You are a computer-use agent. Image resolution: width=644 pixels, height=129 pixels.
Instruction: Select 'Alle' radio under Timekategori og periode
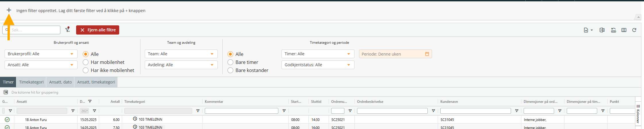[x=230, y=54]
